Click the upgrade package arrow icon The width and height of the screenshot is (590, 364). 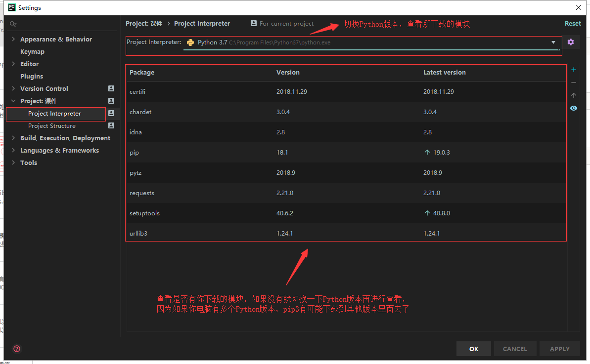[574, 95]
